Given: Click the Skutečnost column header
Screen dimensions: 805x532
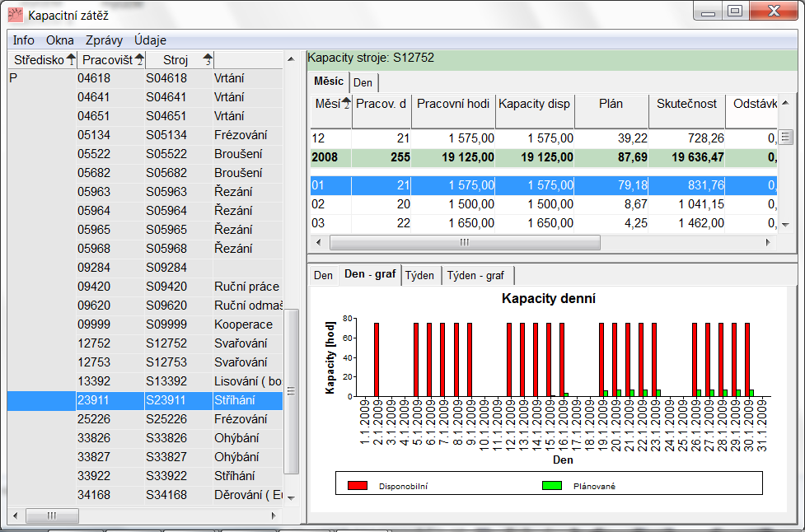Looking at the screenshot, I should [x=687, y=111].
